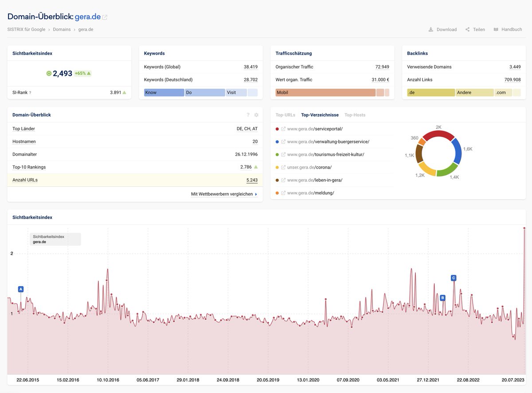Click the Anzahl URLs label
Screen dimensions: 532x393
pyautogui.click(x=25, y=180)
